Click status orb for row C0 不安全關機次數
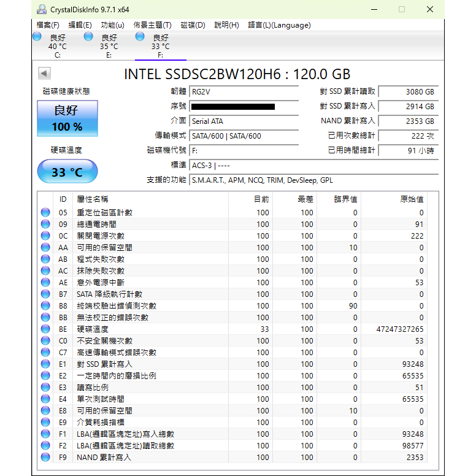476x476 pixels. (x=45, y=340)
